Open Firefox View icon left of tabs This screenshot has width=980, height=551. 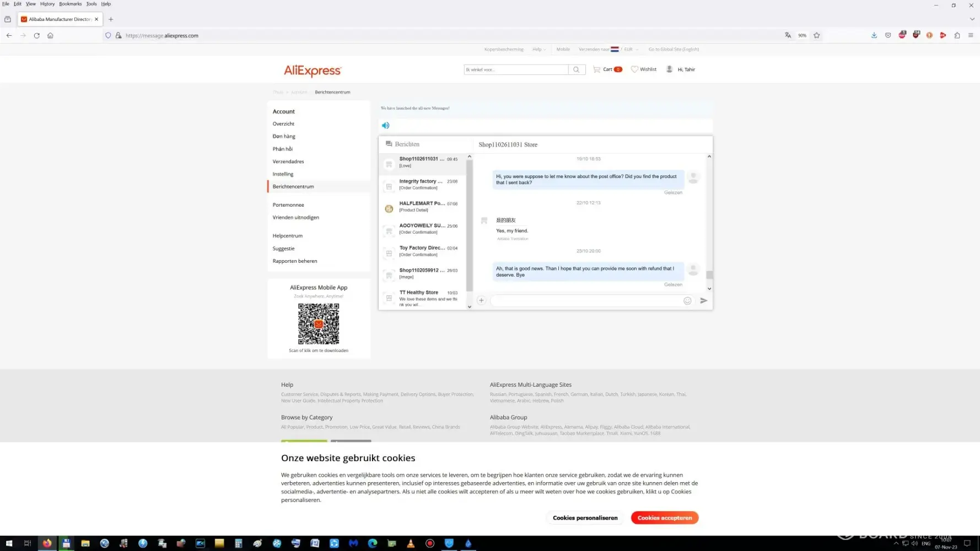pos(8,19)
